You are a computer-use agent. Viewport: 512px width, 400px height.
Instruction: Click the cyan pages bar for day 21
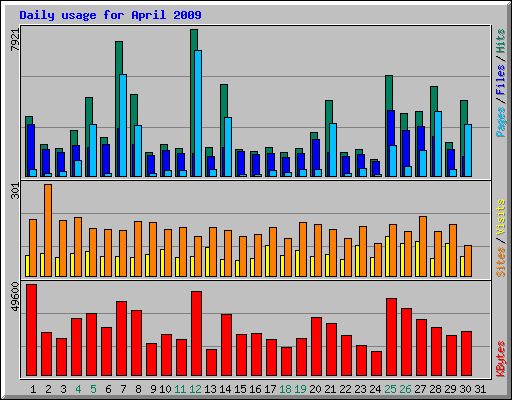333,150
